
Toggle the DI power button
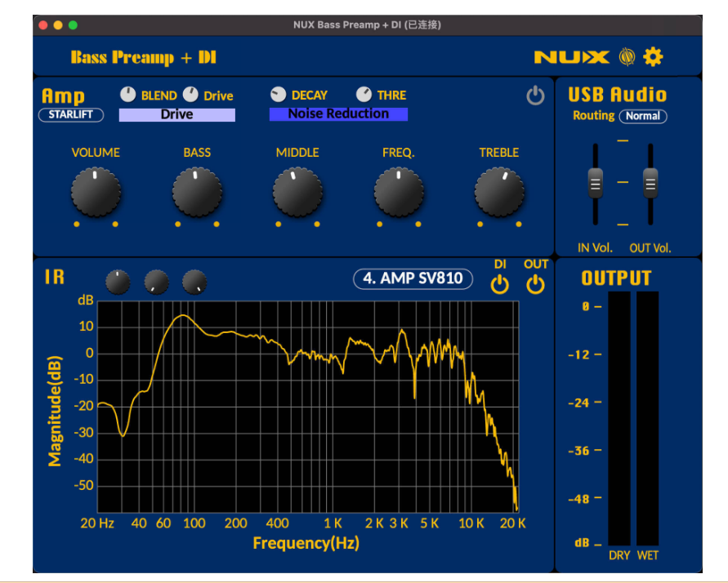pyautogui.click(x=500, y=284)
